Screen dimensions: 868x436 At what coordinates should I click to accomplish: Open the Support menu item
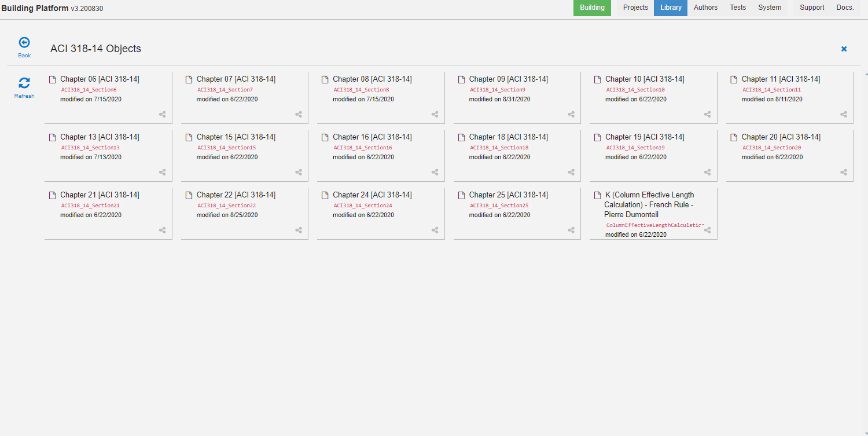click(x=812, y=8)
